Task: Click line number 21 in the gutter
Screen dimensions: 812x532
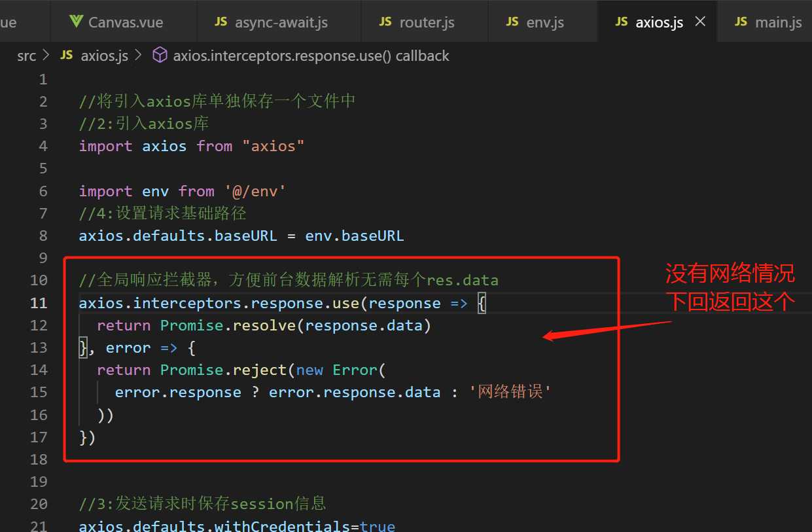Action: (x=39, y=526)
